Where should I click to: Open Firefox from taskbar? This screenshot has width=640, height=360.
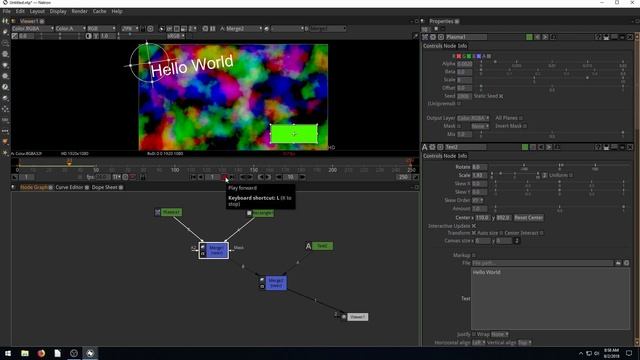coord(41,353)
